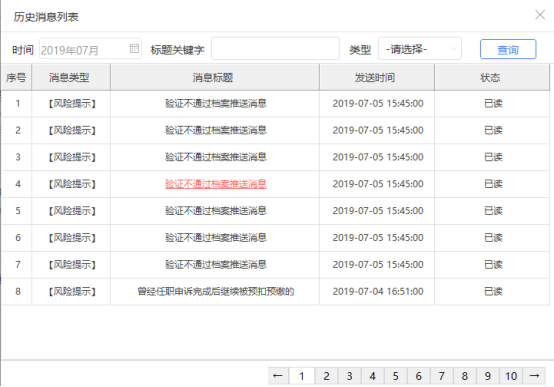Click the 查询 search button
The height and width of the screenshot is (387, 554).
508,49
